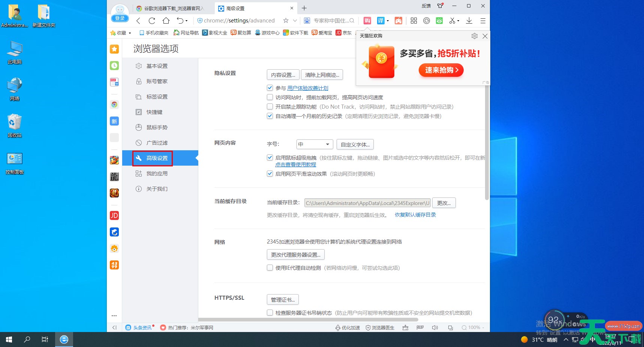Viewport: 644px width, 347px height.
Task: Bookmark page with the star icon
Action: click(x=286, y=21)
